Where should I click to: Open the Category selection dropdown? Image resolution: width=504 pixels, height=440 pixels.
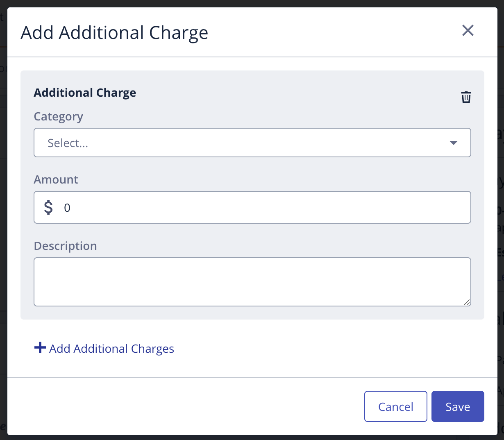252,143
